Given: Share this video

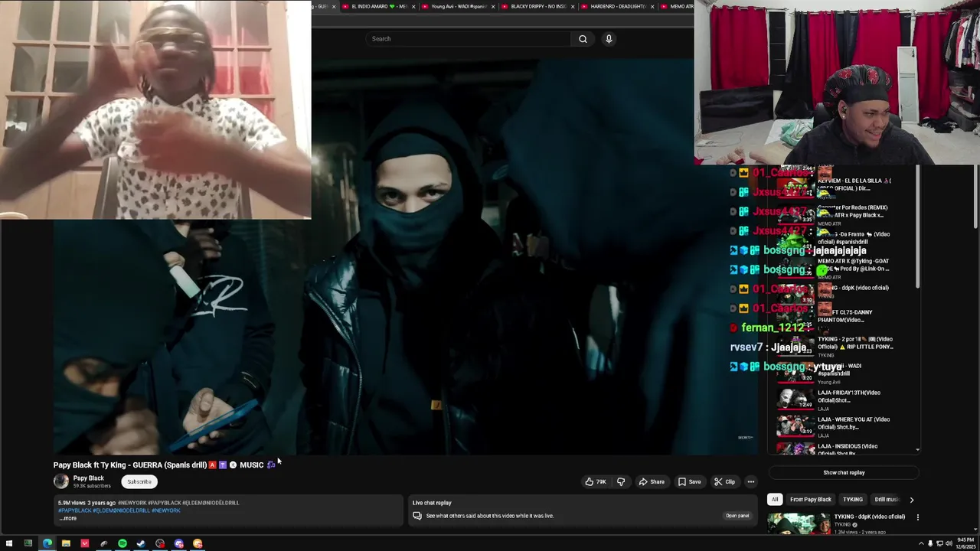Looking at the screenshot, I should coord(652,482).
